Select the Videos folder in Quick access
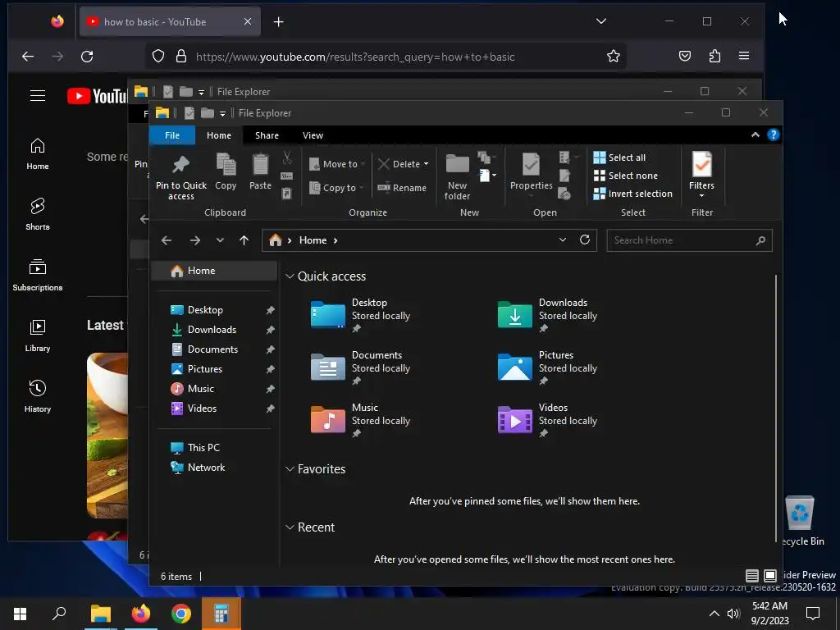 [549, 420]
